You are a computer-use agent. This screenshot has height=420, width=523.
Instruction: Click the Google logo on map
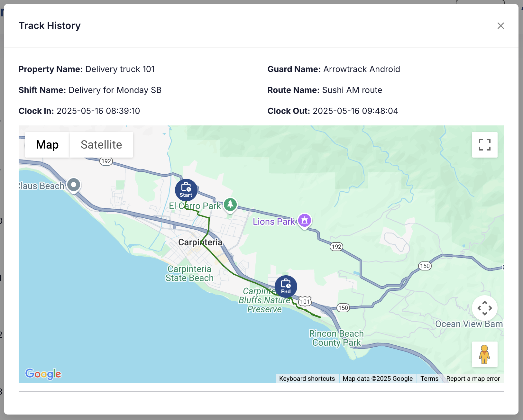43,374
